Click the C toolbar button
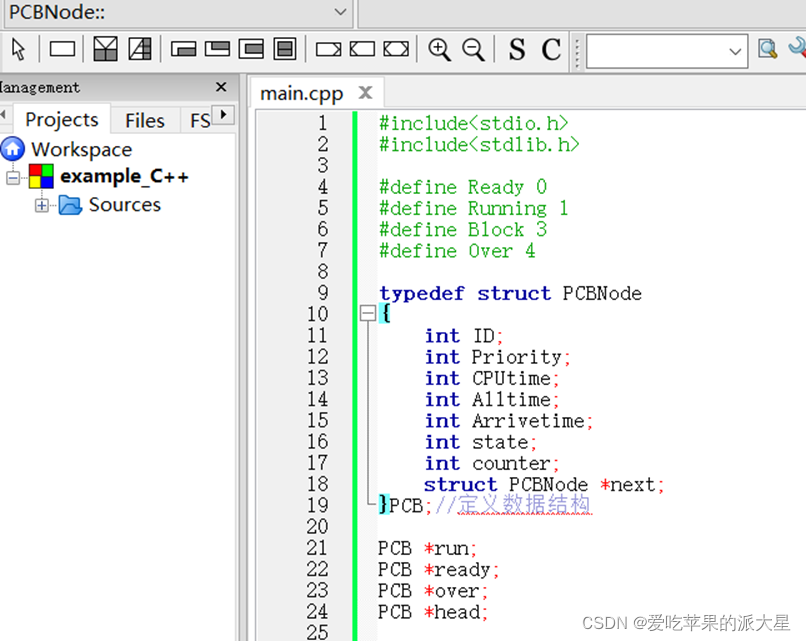 (x=551, y=50)
